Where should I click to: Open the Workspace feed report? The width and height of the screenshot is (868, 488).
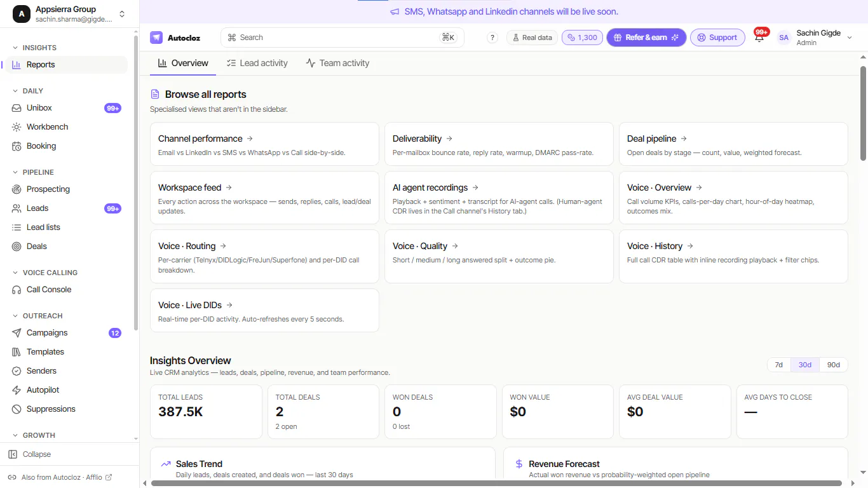(x=264, y=198)
